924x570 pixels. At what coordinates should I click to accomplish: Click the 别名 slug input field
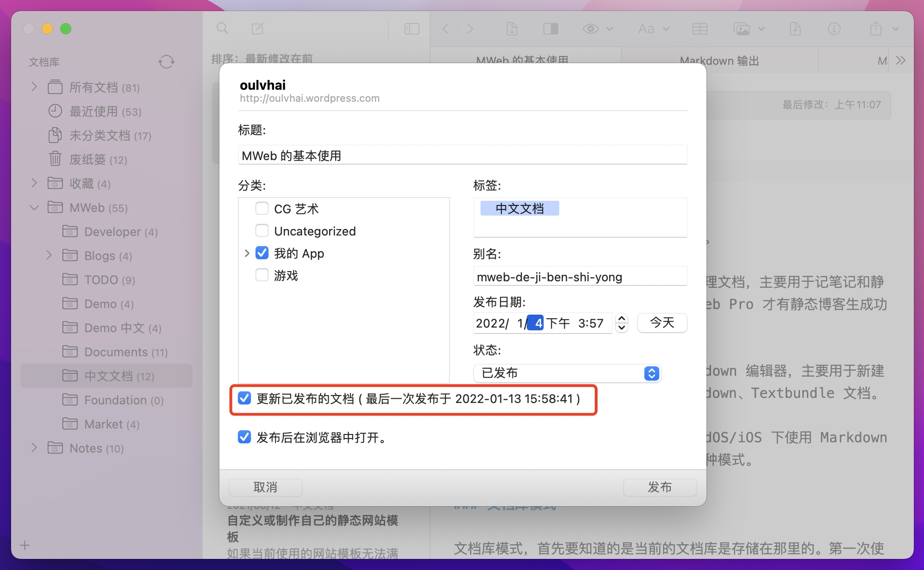[580, 277]
